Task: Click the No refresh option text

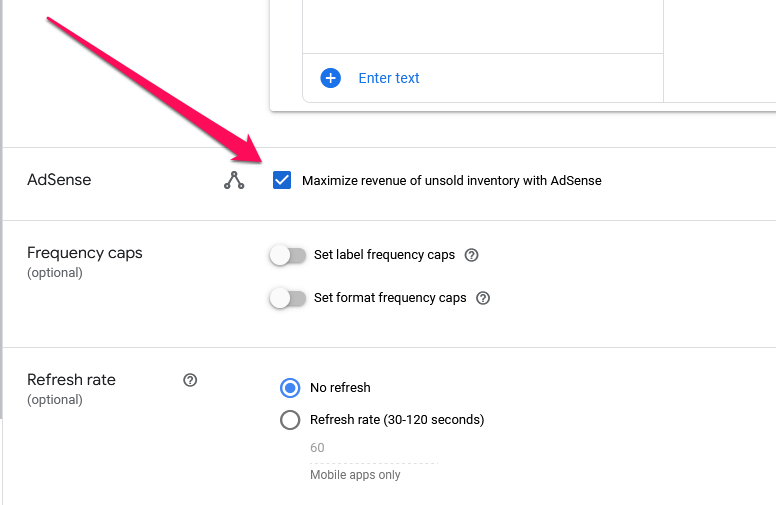Action: [340, 388]
